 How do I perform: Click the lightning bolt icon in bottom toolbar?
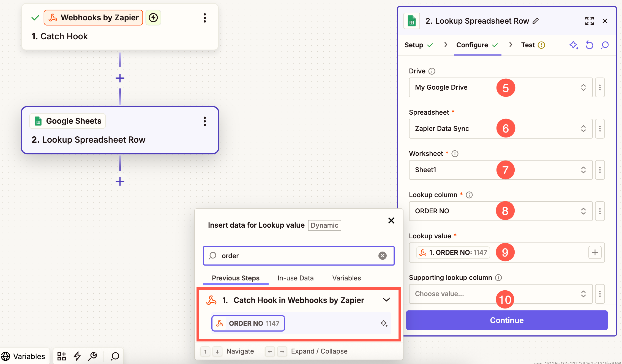click(77, 356)
